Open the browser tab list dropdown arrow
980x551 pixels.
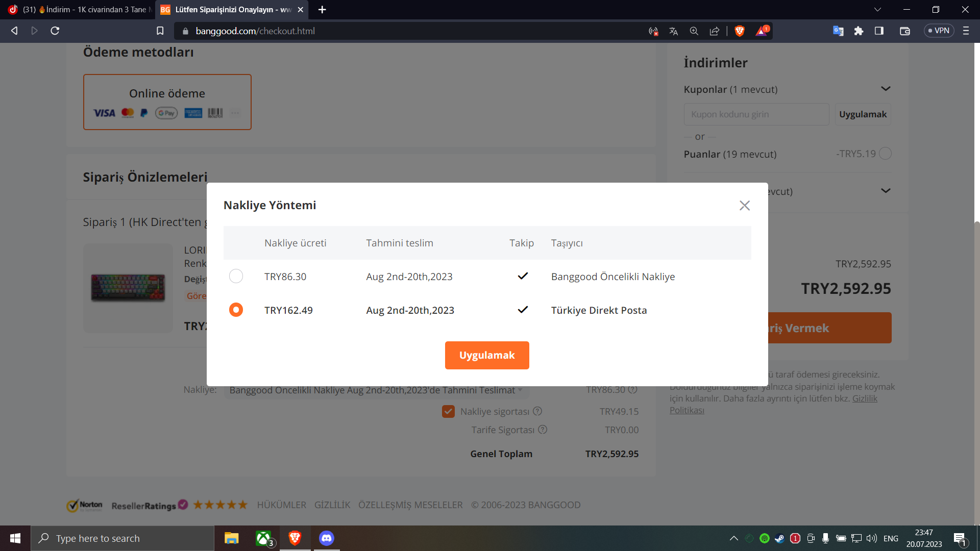tap(877, 10)
